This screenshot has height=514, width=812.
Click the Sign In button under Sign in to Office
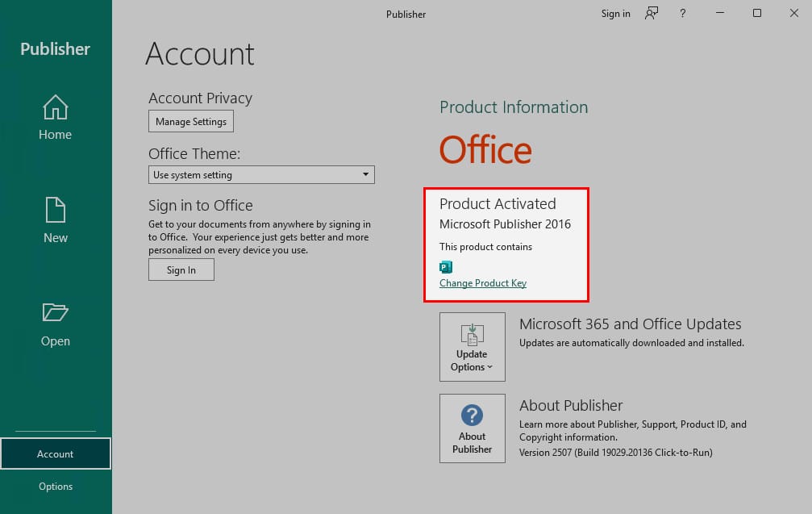click(181, 270)
